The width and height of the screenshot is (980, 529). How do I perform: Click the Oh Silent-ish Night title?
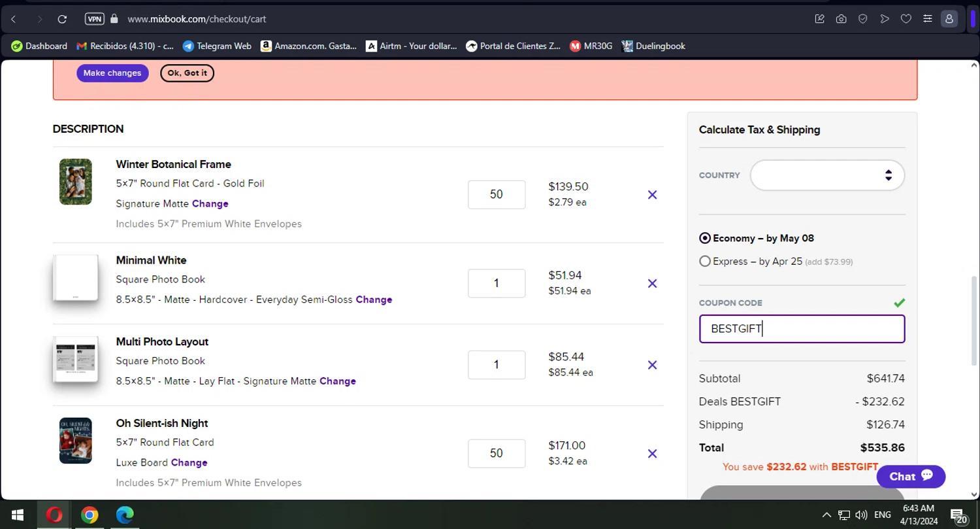pos(162,424)
